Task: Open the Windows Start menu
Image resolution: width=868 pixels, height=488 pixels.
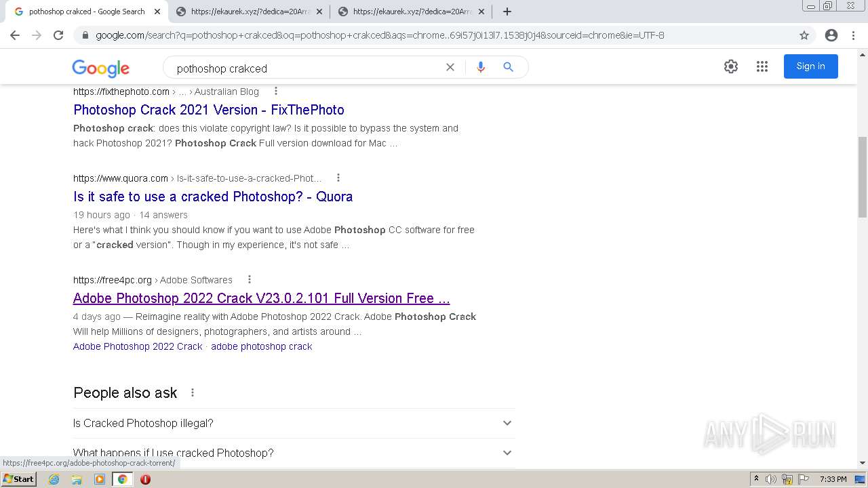Action: click(19, 479)
